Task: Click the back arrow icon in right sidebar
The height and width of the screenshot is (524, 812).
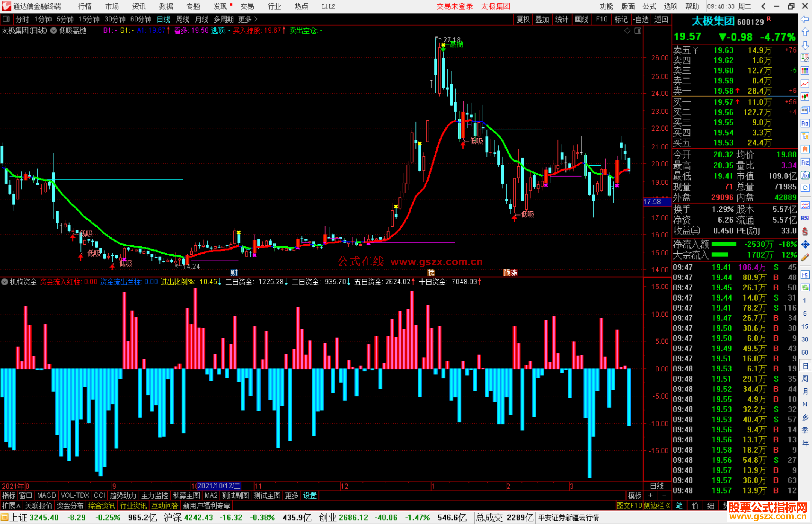Action: (x=805, y=19)
